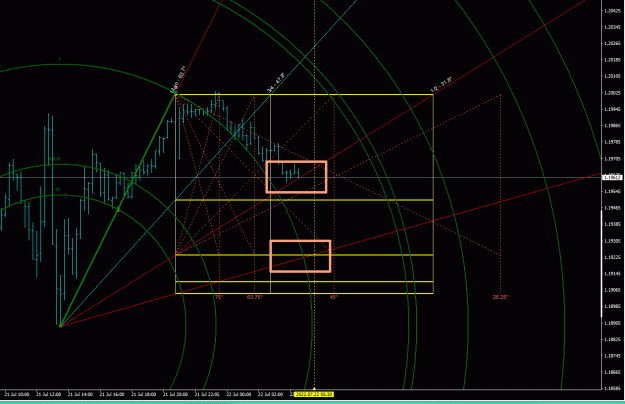The height and width of the screenshot is (404, 625).
Task: Click the '21 Jul 14:00' time axis label
Action: [x=81, y=394]
